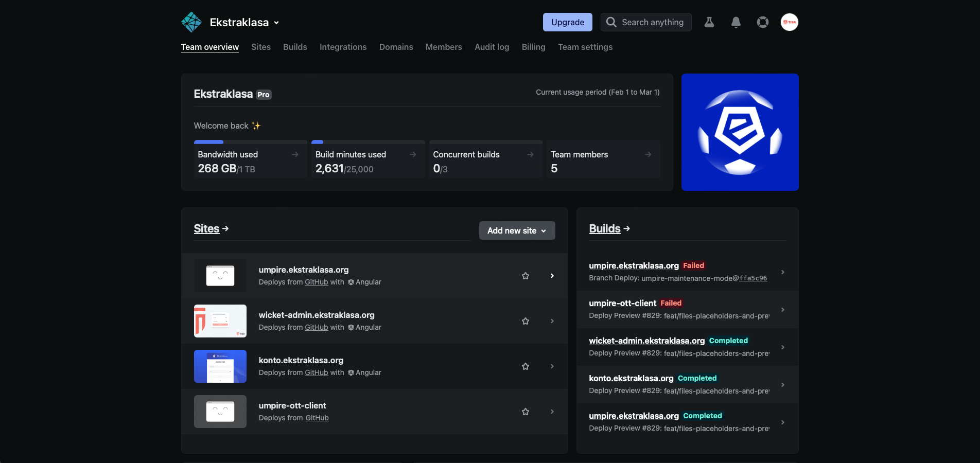The image size is (980, 463).
Task: Open umpire-ott-client site name
Action: point(292,405)
